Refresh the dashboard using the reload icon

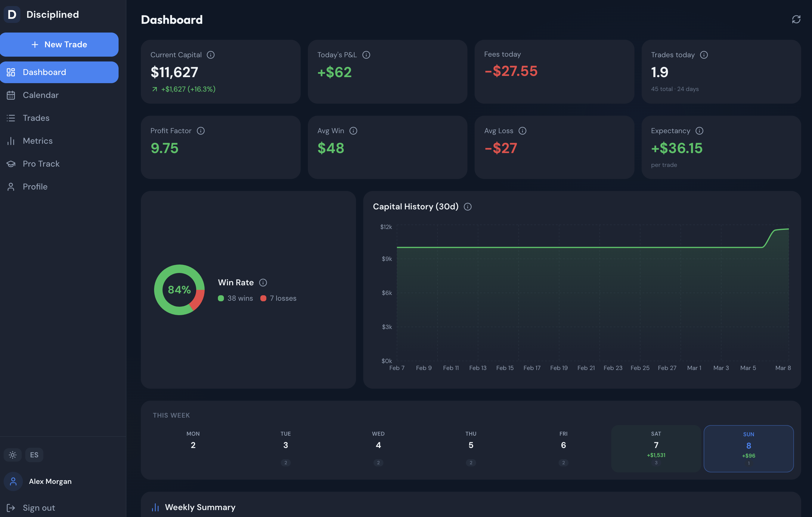point(796,19)
